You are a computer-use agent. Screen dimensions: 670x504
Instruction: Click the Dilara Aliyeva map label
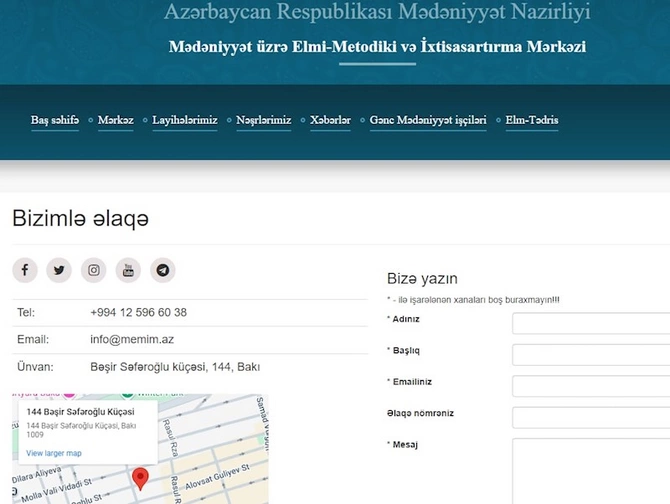click(x=36, y=475)
